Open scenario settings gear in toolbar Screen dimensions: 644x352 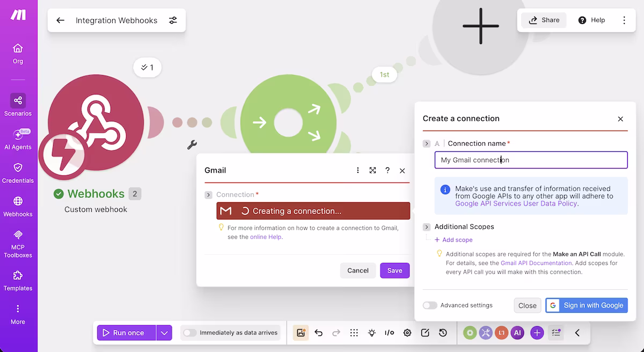click(x=407, y=333)
